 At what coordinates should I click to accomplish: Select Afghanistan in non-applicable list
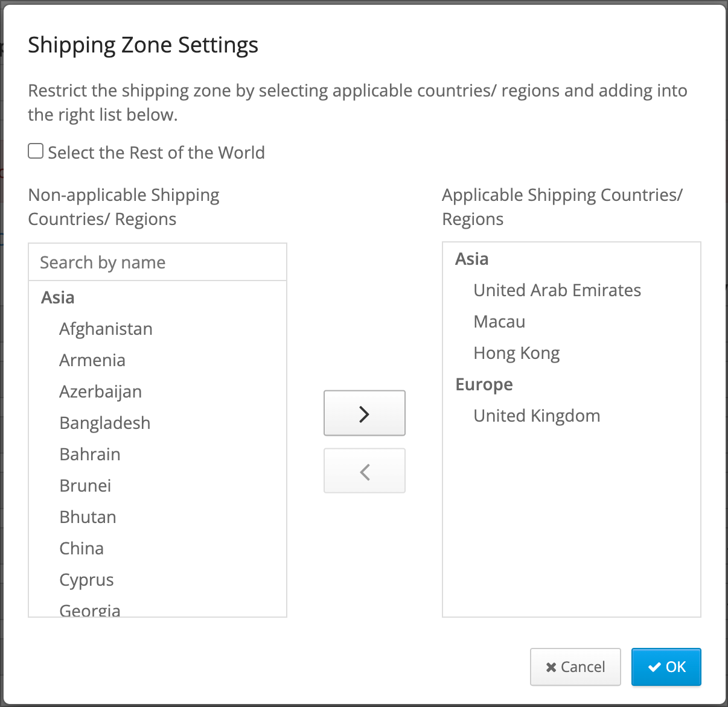click(x=106, y=329)
